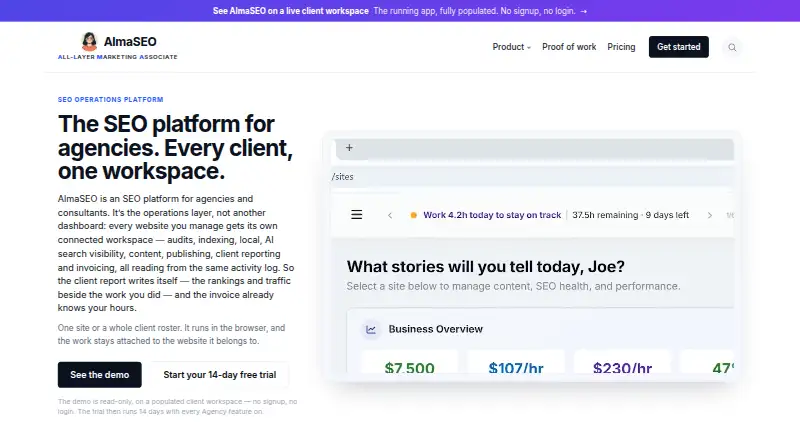Click the plus new-tab icon in preview
Image resolution: width=800 pixels, height=440 pixels.
click(349, 148)
